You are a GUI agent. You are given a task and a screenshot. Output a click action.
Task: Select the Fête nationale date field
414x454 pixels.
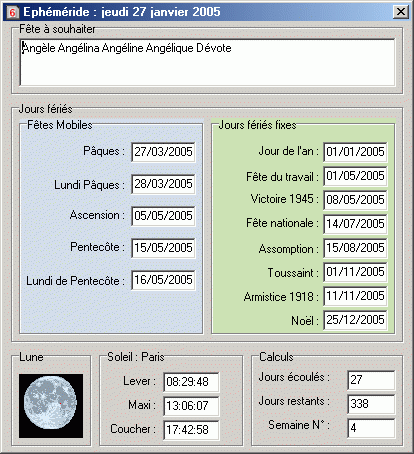coord(355,224)
